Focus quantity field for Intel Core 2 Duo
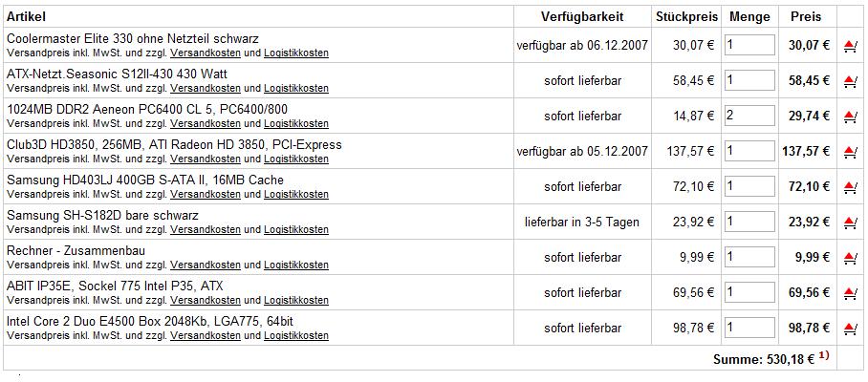This screenshot has height=382, width=868. (x=750, y=328)
